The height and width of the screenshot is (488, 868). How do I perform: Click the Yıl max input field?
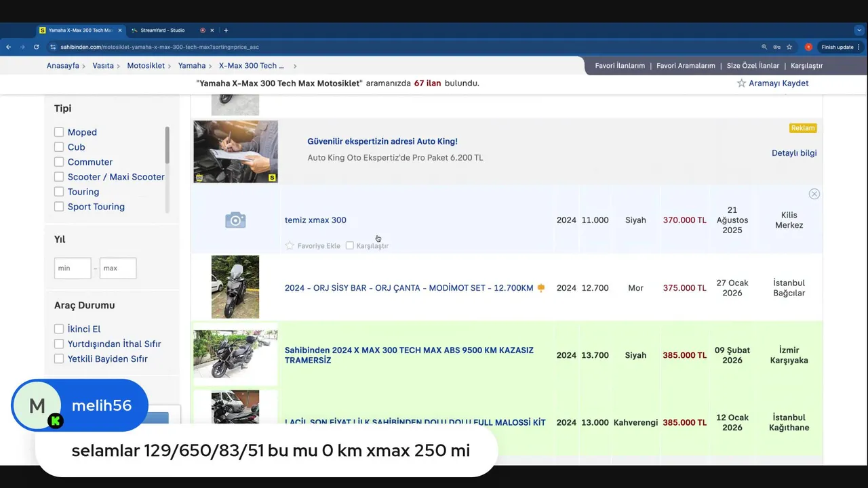point(118,268)
